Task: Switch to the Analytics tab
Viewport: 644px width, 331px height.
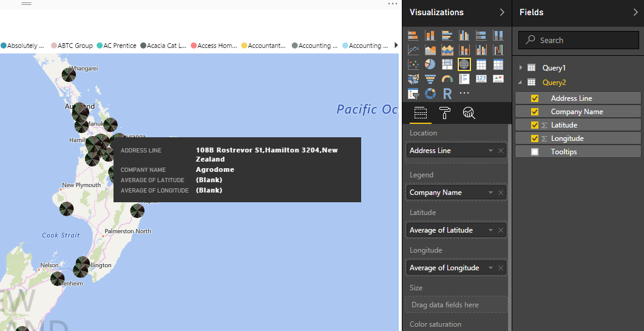Action: coord(469,112)
